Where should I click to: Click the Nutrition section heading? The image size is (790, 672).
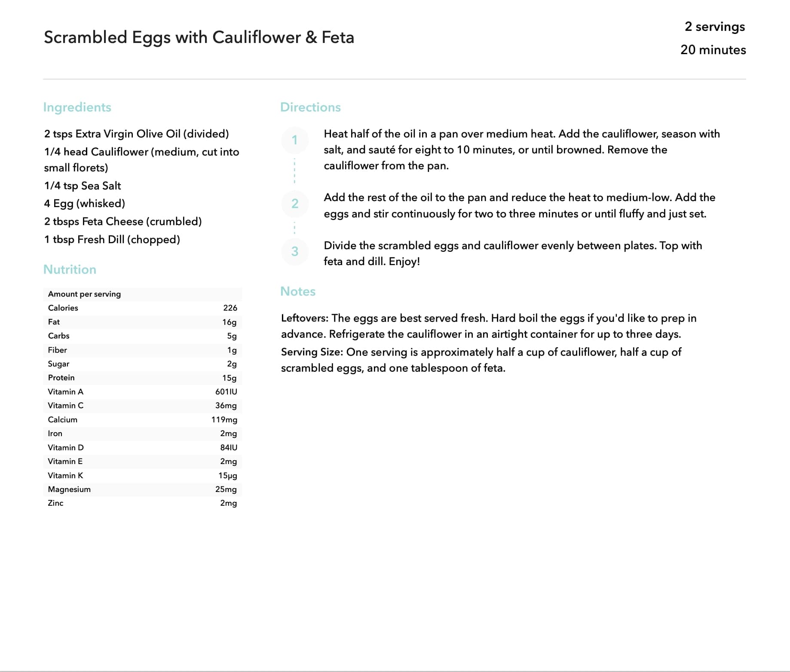tap(70, 269)
